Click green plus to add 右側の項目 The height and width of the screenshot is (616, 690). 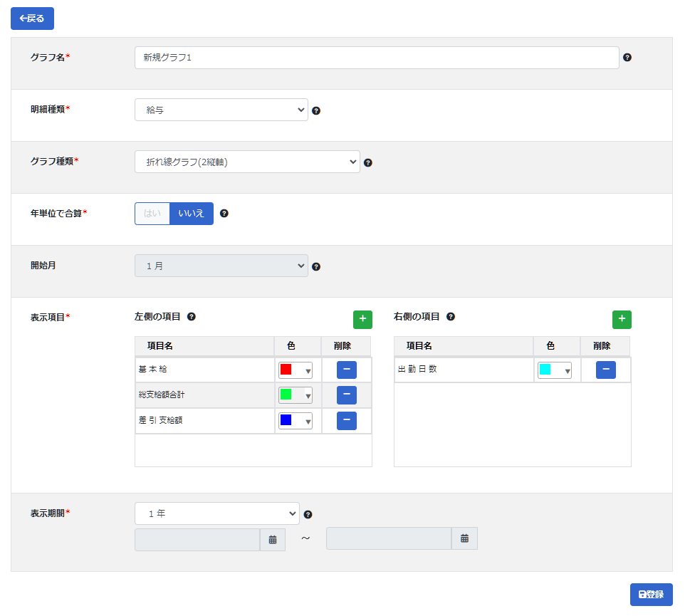622,320
